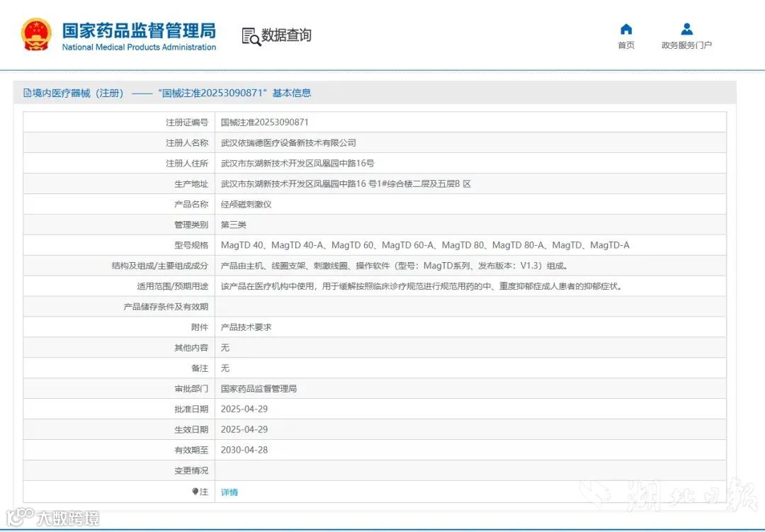Click the 产品技术要求 attachment

coord(246,327)
